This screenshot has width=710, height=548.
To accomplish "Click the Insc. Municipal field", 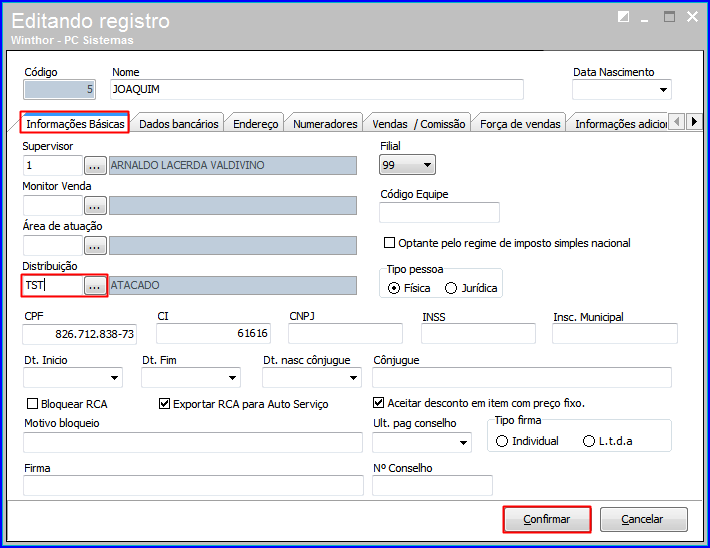I will [615, 334].
